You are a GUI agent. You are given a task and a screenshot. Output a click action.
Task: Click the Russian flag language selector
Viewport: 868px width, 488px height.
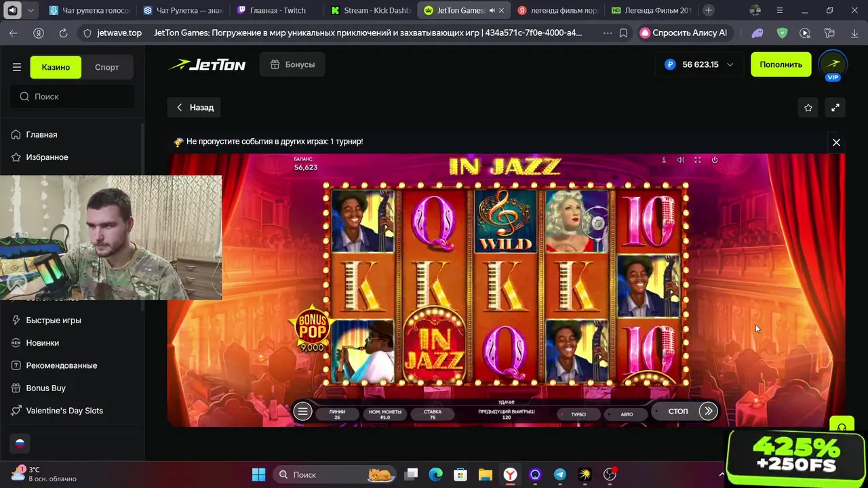(x=20, y=444)
